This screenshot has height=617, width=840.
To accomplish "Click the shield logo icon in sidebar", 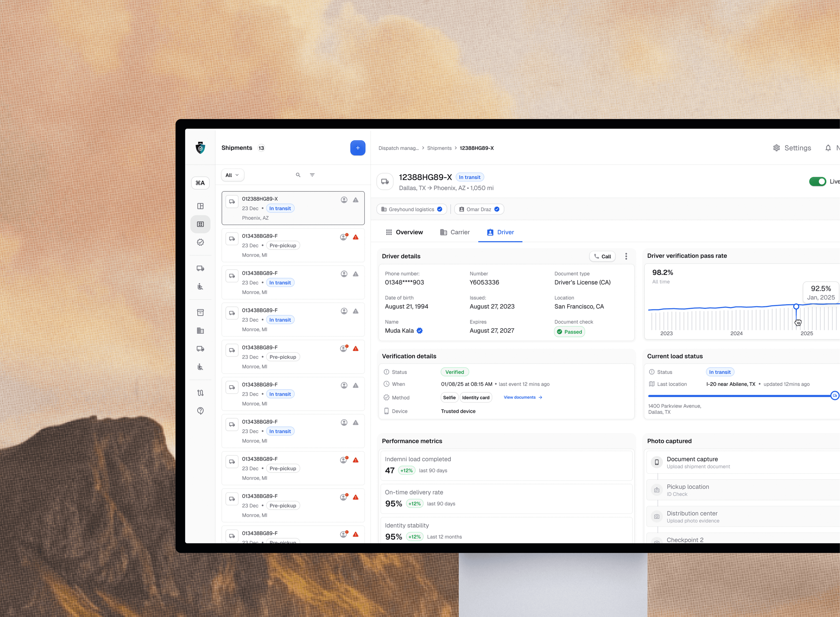I will pyautogui.click(x=200, y=148).
